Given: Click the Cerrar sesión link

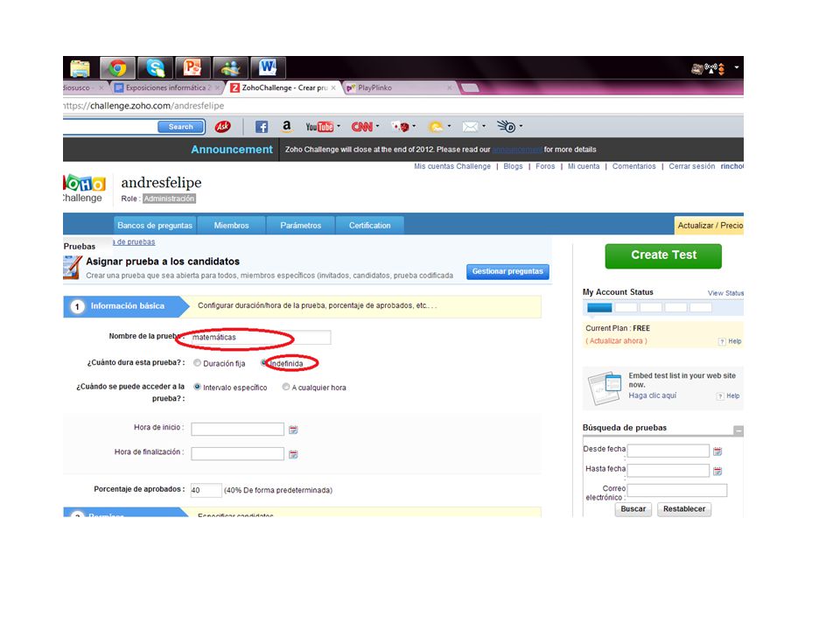Looking at the screenshot, I should (x=691, y=166).
